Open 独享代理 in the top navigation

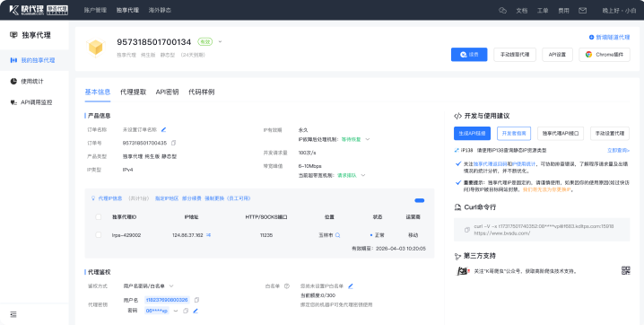click(x=127, y=10)
